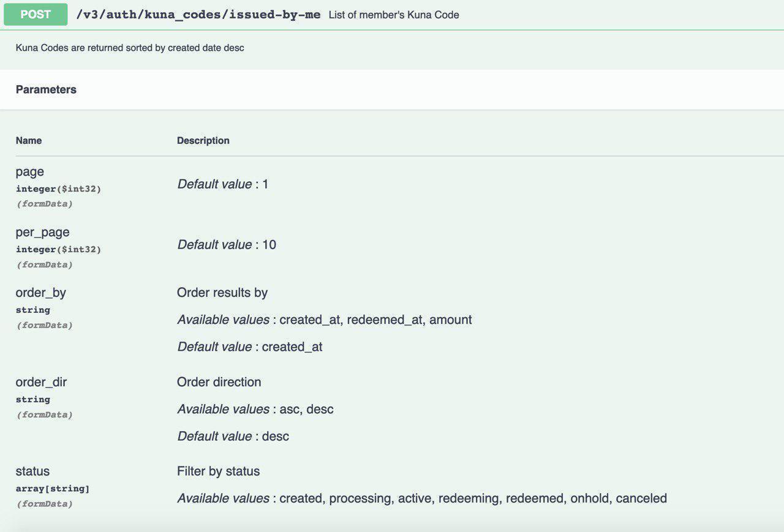Click the "List of member's Kuna Code" summary
Screen dimensions: 784x532
click(393, 15)
